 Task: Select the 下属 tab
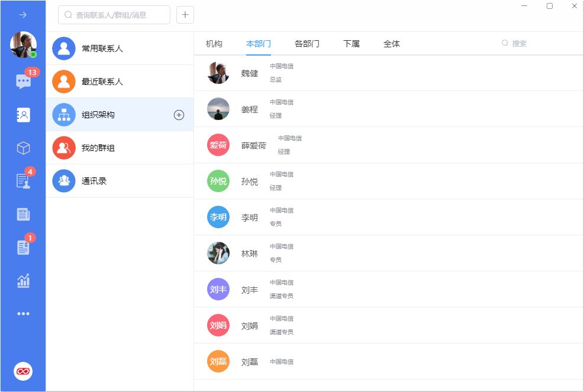click(351, 44)
